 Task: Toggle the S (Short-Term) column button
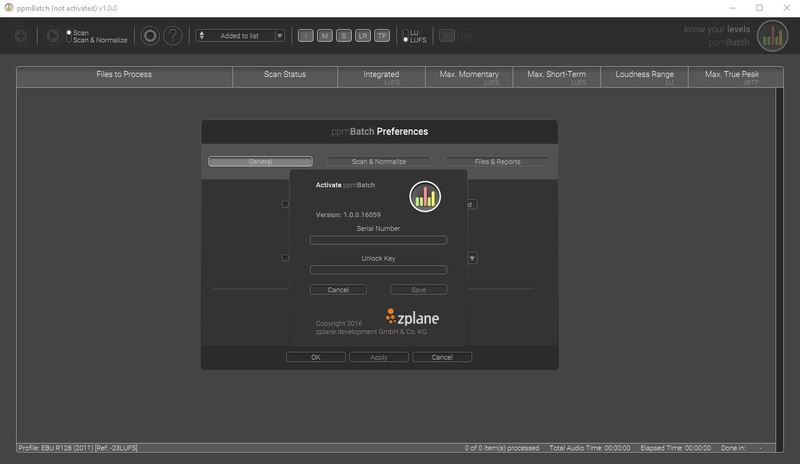click(x=343, y=36)
